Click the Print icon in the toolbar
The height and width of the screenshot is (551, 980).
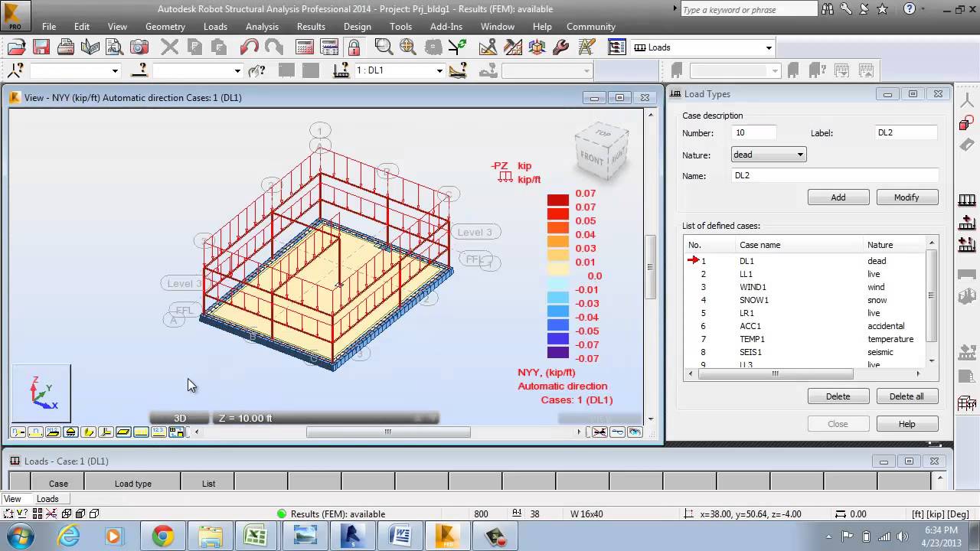tap(66, 47)
